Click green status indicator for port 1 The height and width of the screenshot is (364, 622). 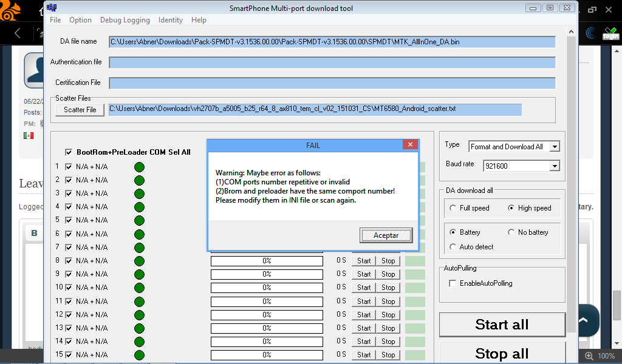pyautogui.click(x=139, y=167)
